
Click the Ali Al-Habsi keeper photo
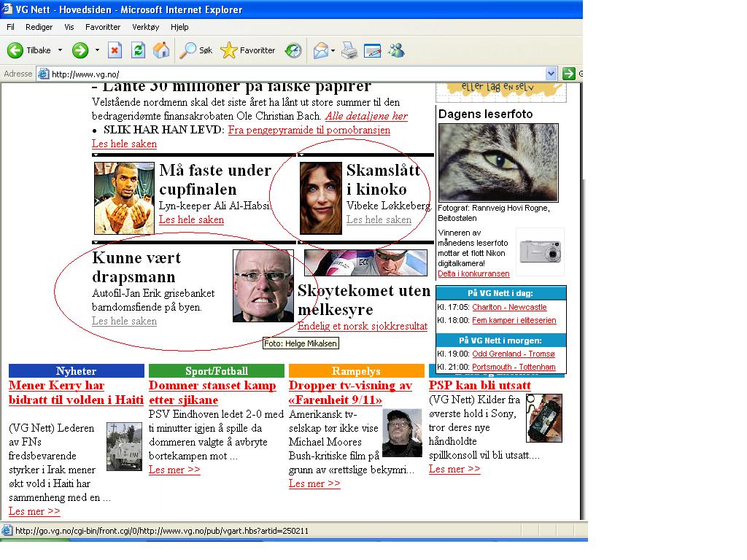[x=124, y=198]
